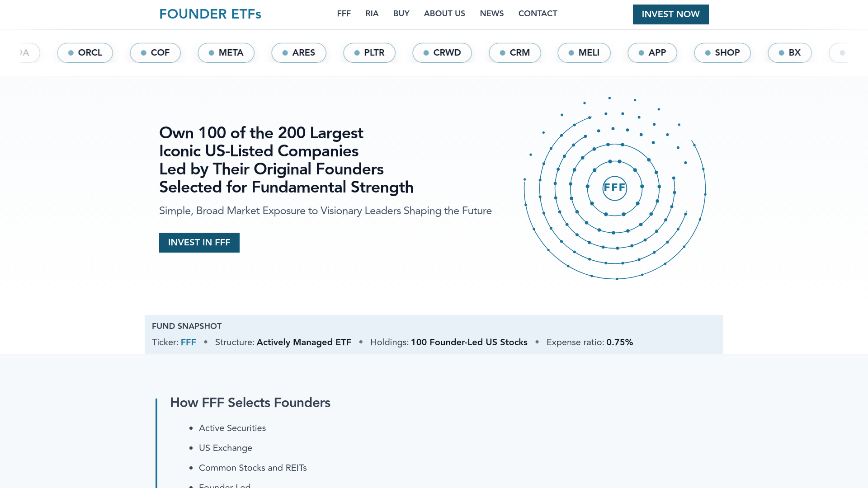Select the ORCL ticker pill
The height and width of the screenshot is (488, 868).
click(85, 53)
